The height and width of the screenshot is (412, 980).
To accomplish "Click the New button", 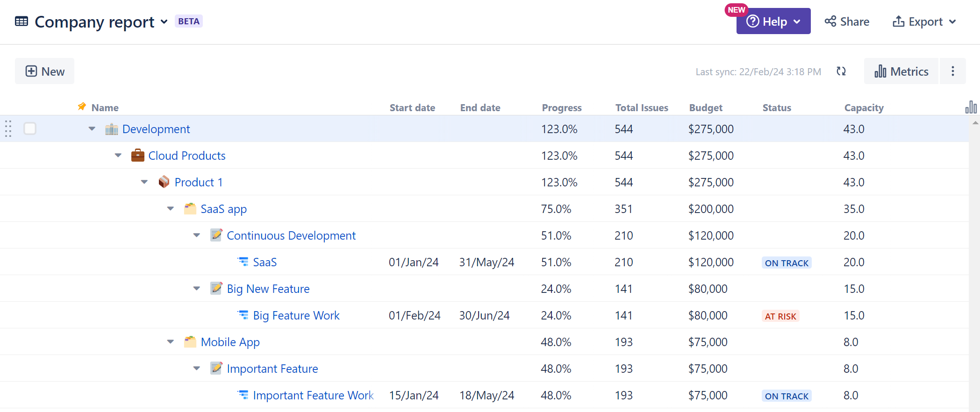I will [x=45, y=71].
